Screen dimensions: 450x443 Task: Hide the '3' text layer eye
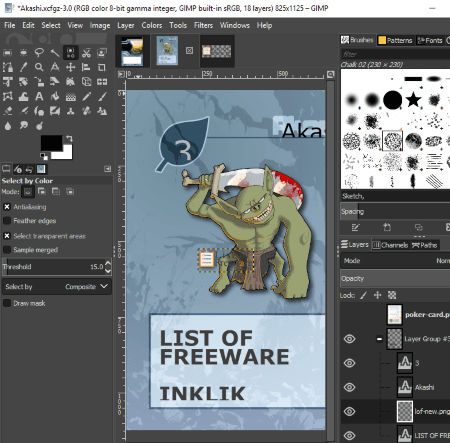tap(349, 363)
